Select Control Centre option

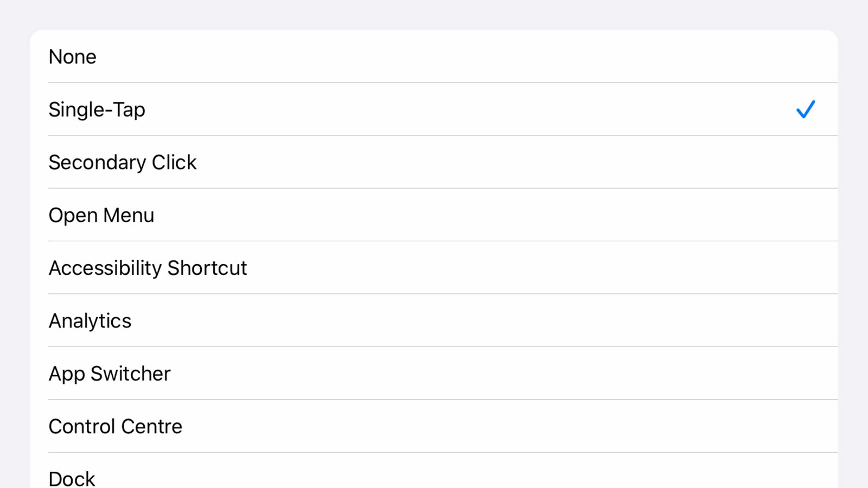point(434,426)
